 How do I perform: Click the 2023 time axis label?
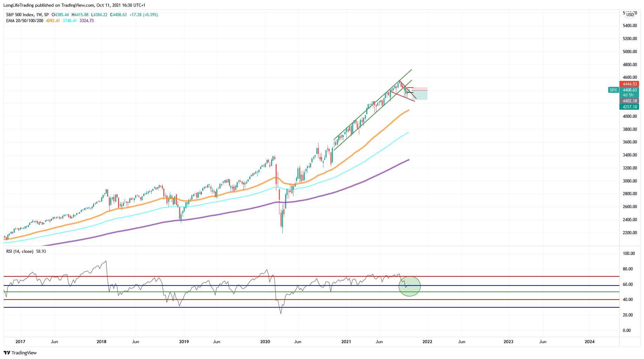(508, 342)
